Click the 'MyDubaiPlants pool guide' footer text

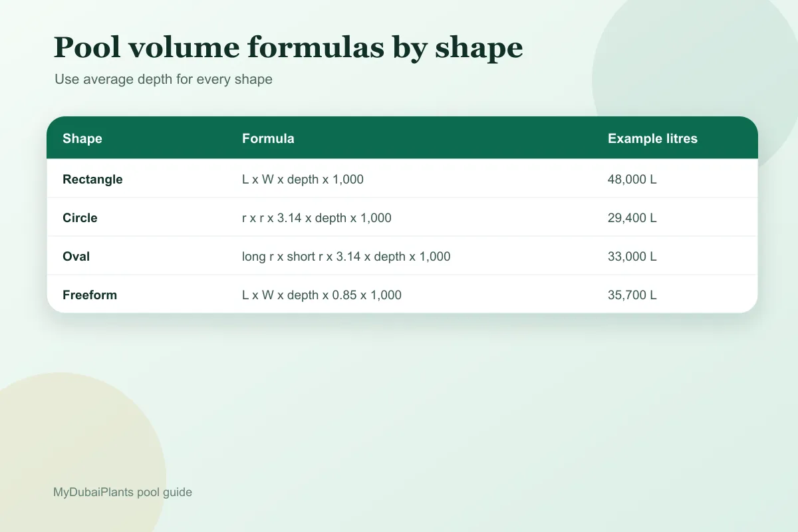122,493
